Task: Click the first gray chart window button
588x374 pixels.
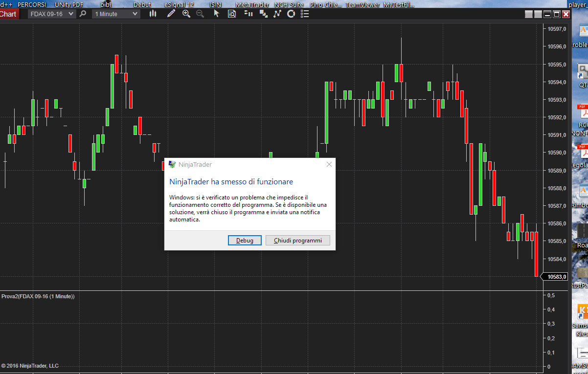Action: pos(529,14)
